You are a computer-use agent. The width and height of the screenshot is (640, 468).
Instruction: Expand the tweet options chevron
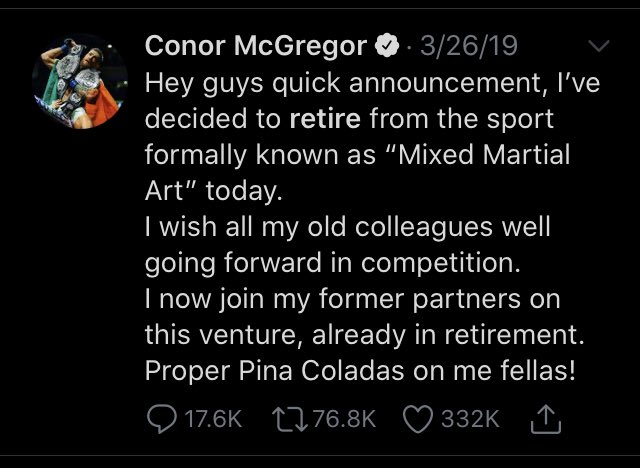point(599,47)
